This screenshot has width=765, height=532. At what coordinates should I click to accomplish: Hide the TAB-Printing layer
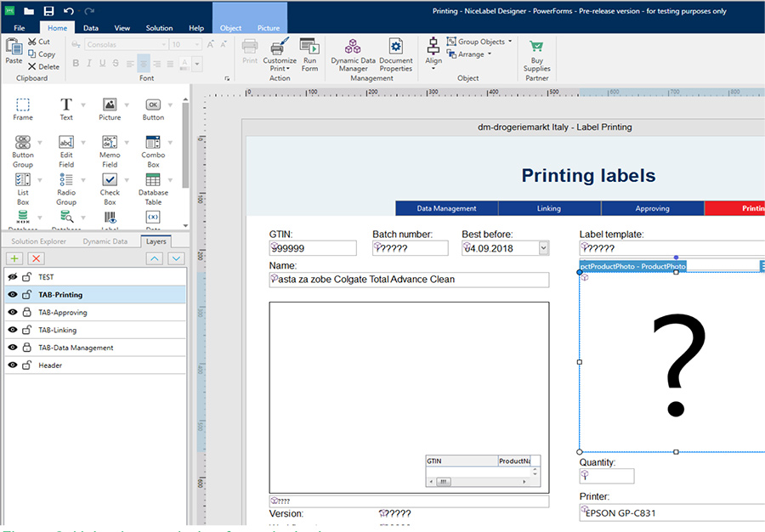point(13,295)
